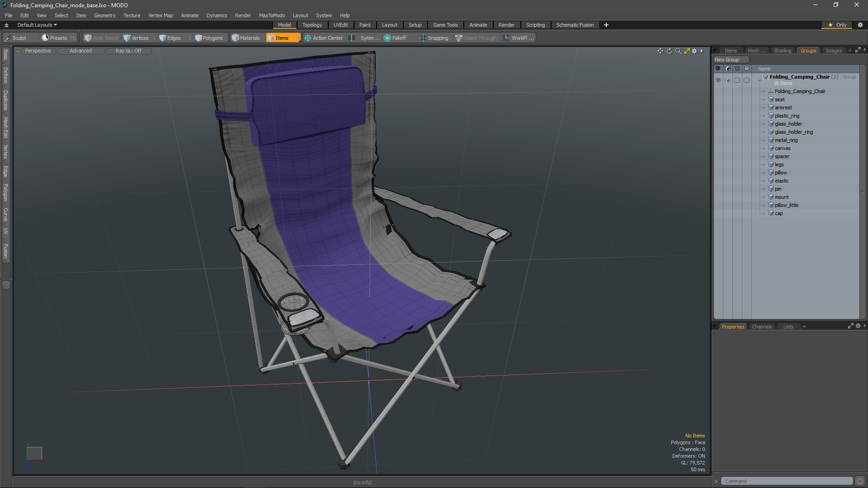Open the WorkPlane menu
This screenshot has height=488, width=868.
click(x=519, y=38)
